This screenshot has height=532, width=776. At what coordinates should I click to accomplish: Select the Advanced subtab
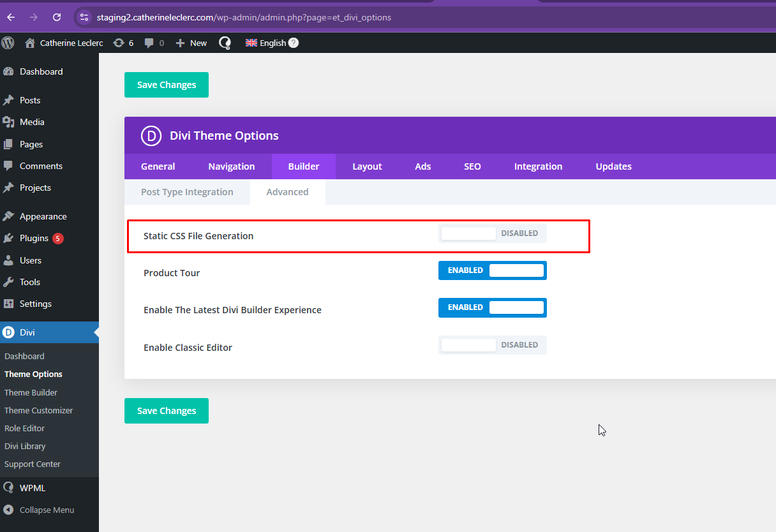(x=288, y=192)
